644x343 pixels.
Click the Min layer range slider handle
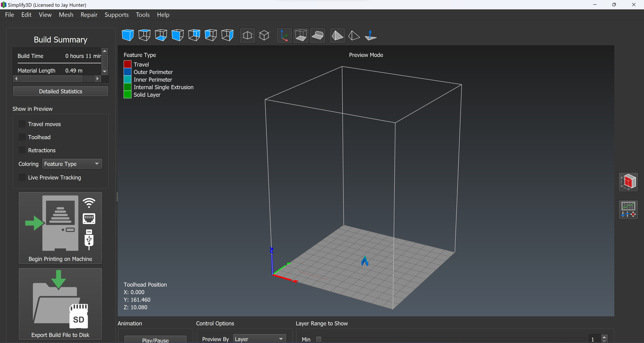(x=318, y=339)
